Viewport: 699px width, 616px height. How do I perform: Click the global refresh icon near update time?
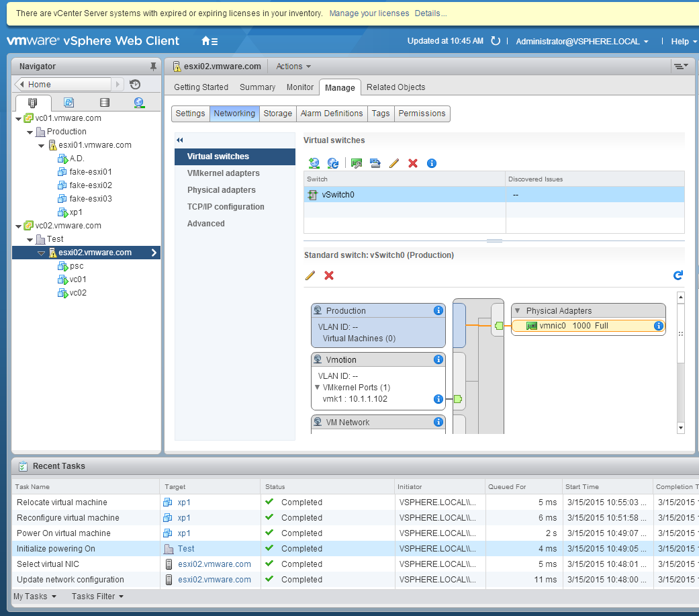(x=496, y=41)
